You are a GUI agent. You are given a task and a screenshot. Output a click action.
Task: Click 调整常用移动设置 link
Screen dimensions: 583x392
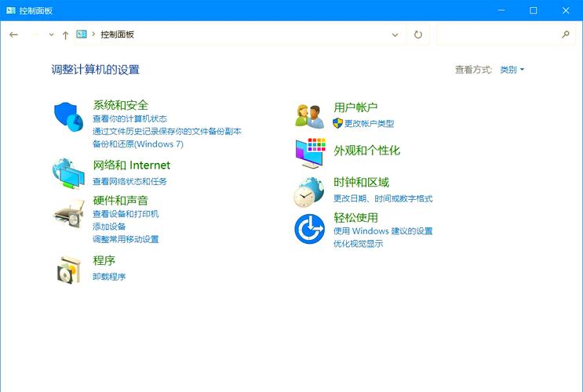tap(126, 239)
